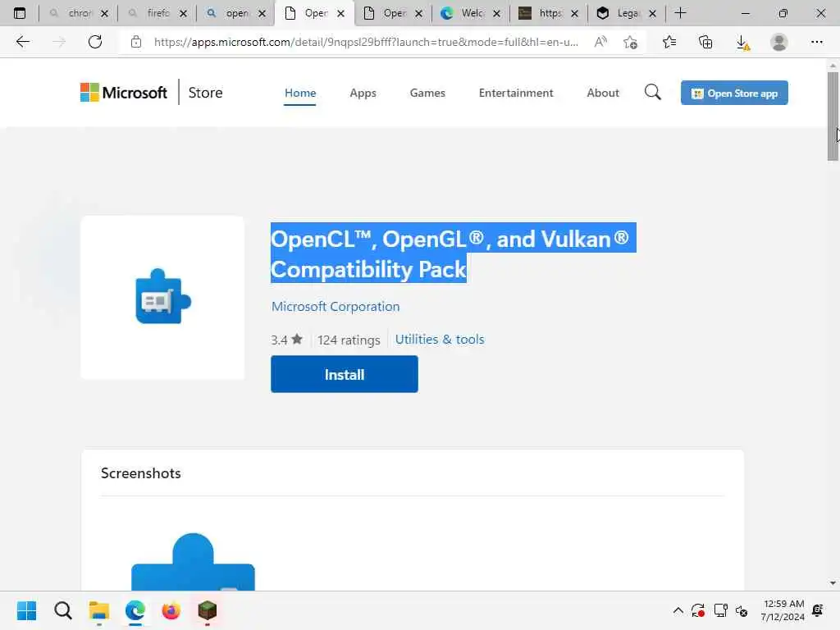Open the Games nav section
Viewport: 840px width, 630px height.
(x=427, y=93)
